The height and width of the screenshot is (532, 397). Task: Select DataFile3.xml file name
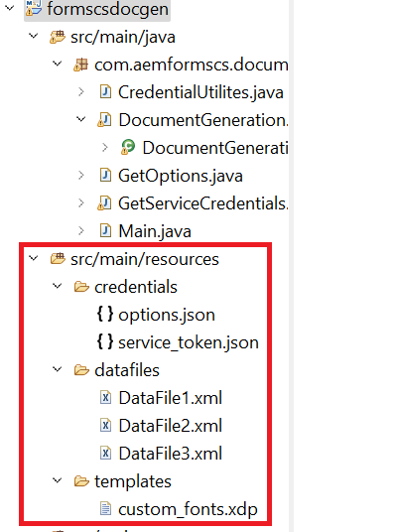tap(171, 454)
